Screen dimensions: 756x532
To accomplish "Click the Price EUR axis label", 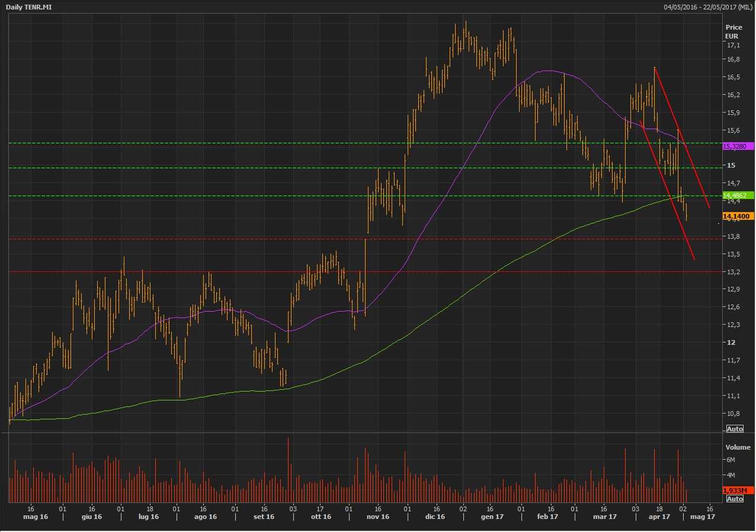I will click(733, 31).
